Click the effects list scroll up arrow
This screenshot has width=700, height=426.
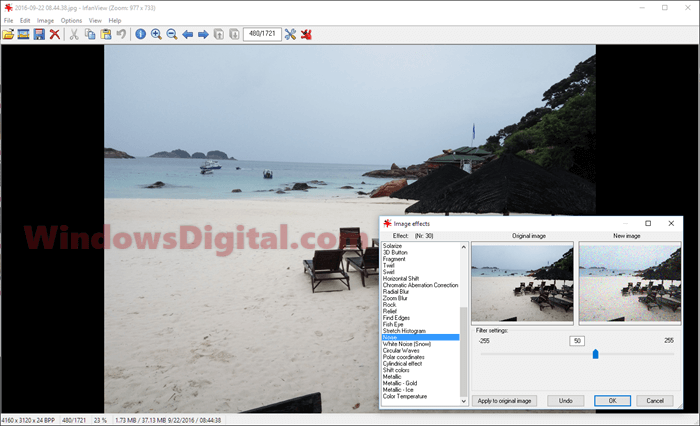463,247
